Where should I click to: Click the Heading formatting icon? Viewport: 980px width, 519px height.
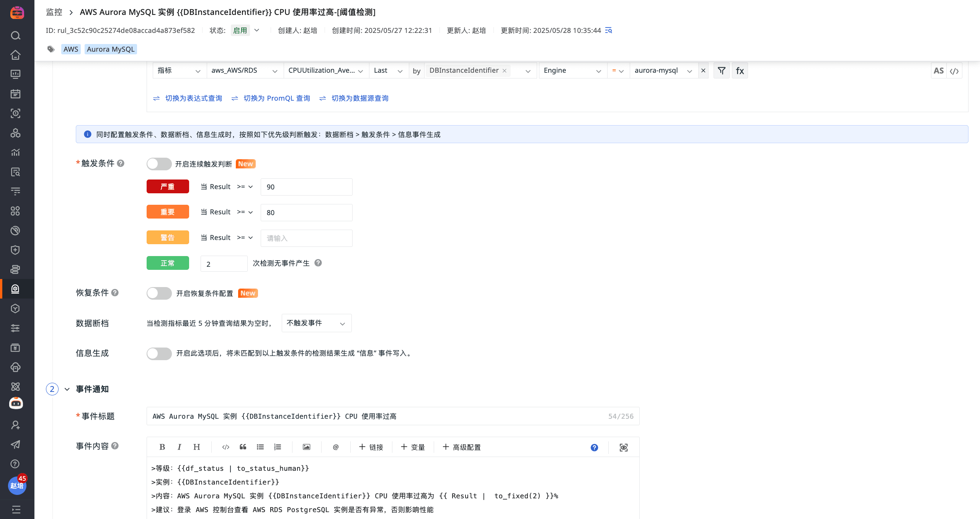[196, 447]
